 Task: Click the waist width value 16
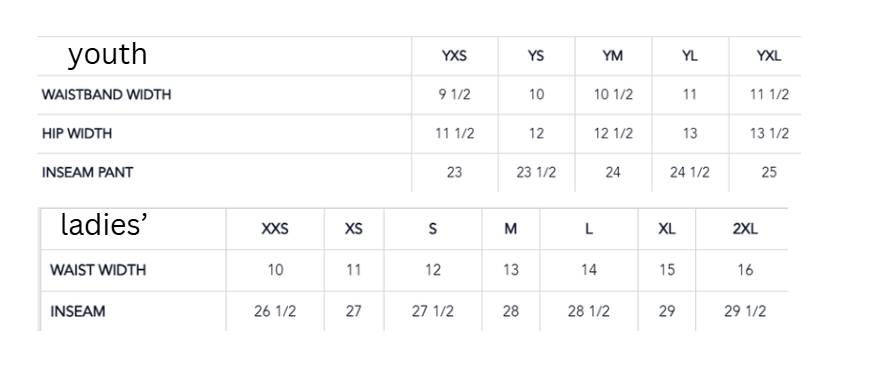coord(745,270)
